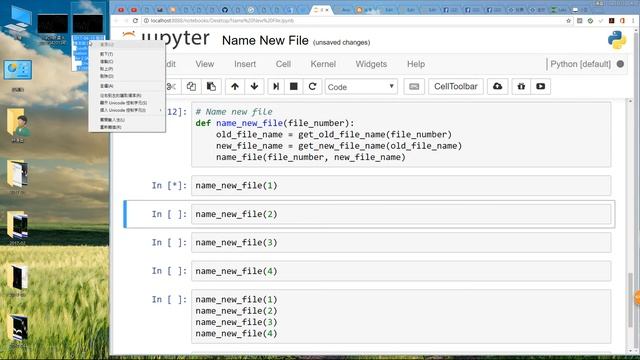
Task: Switch to the GitHub browser tab
Action: coord(225,10)
